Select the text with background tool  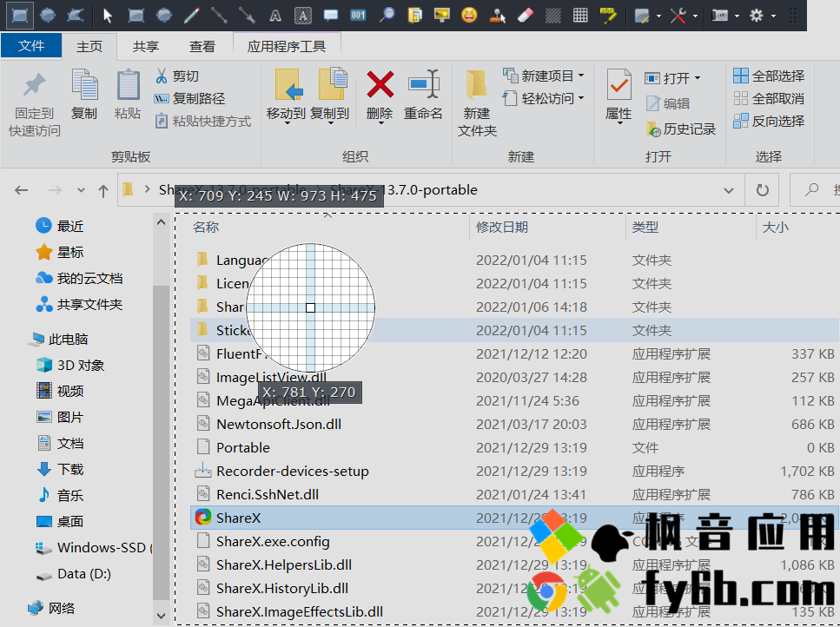(x=302, y=16)
